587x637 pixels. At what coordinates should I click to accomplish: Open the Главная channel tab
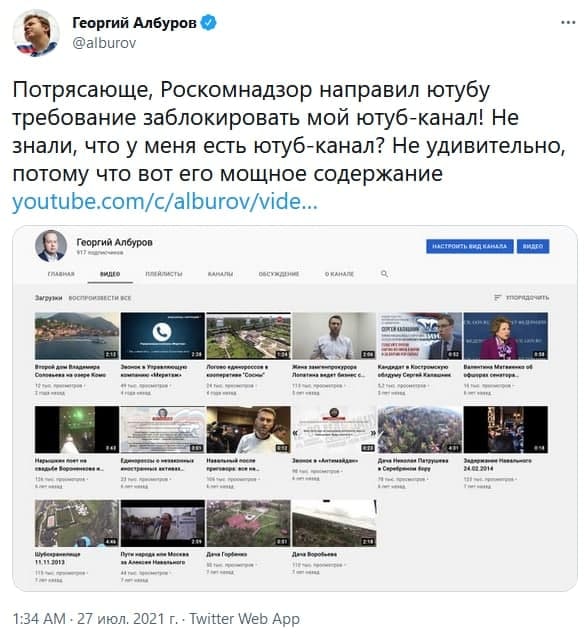pyautogui.click(x=61, y=274)
